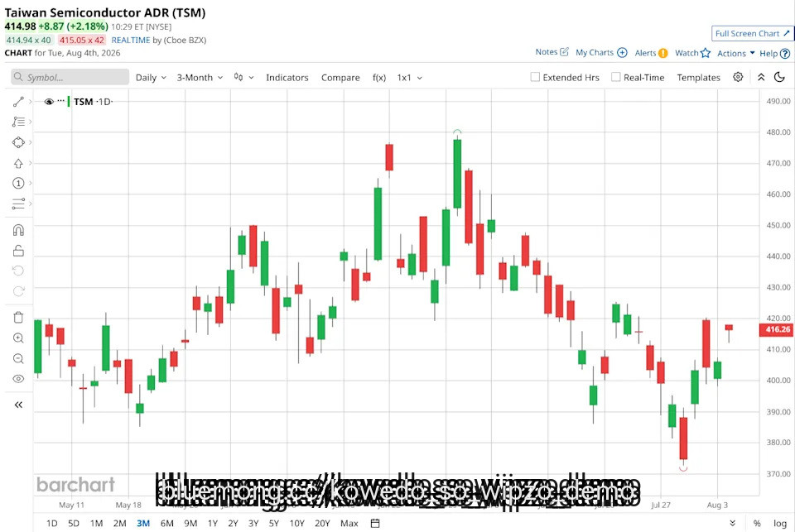Open the horizontal lines tool

[x=18, y=204]
